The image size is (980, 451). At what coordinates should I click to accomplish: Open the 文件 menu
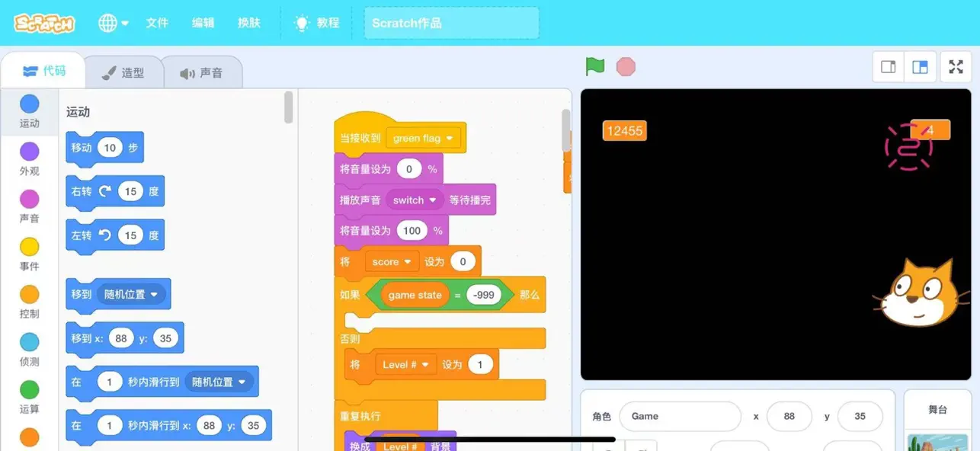(x=157, y=23)
